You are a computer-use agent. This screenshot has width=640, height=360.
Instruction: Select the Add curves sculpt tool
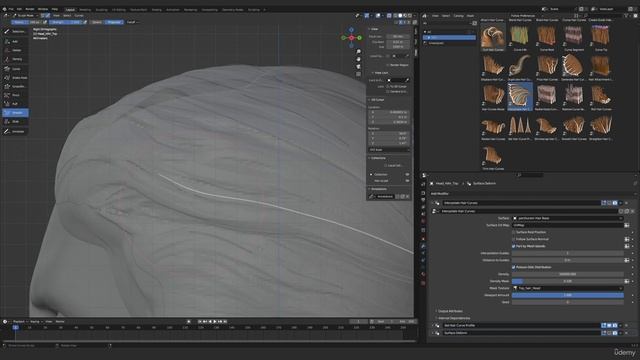tap(15, 41)
